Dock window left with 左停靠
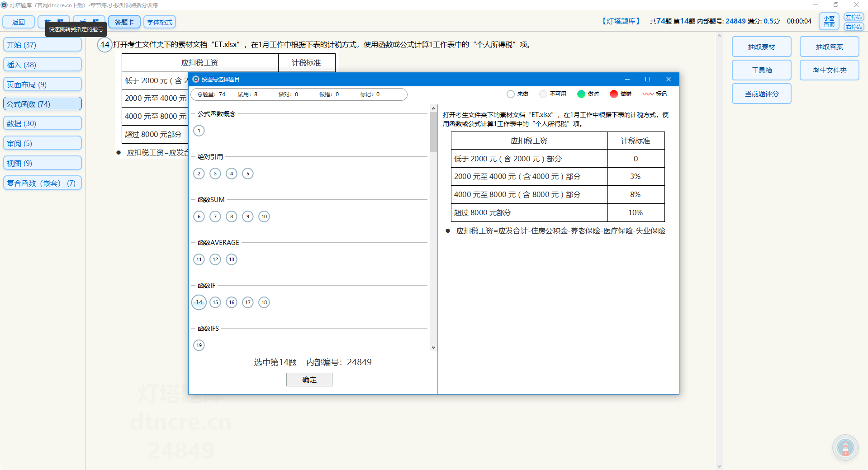Screen dimensions: 868x470 [x=854, y=17]
